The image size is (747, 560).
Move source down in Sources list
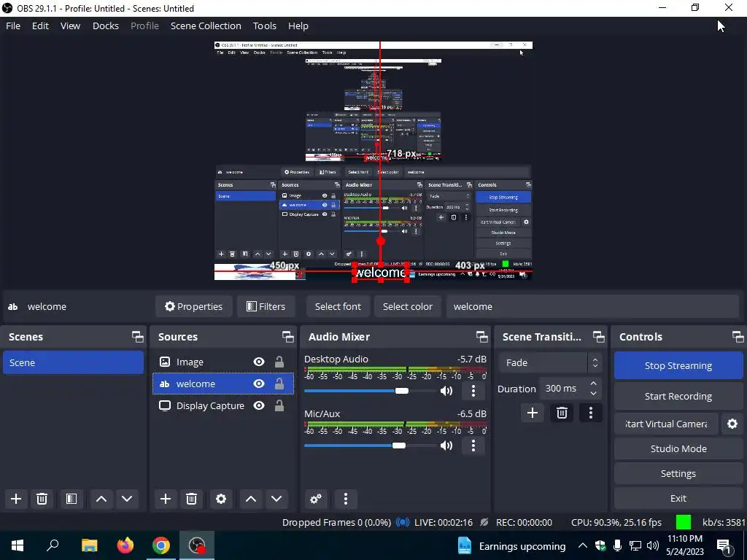(x=276, y=499)
